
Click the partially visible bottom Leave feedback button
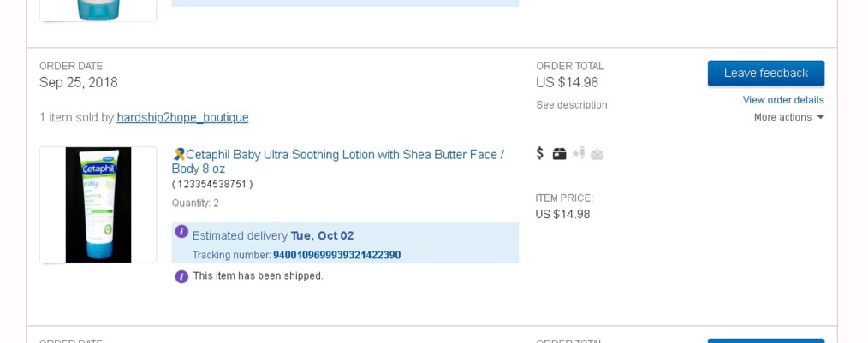766,340
